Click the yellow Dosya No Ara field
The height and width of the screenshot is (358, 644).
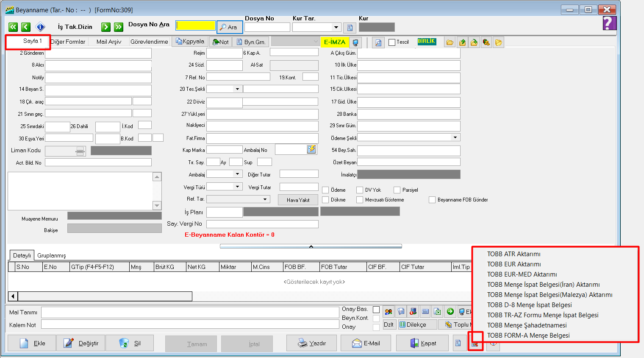(195, 26)
